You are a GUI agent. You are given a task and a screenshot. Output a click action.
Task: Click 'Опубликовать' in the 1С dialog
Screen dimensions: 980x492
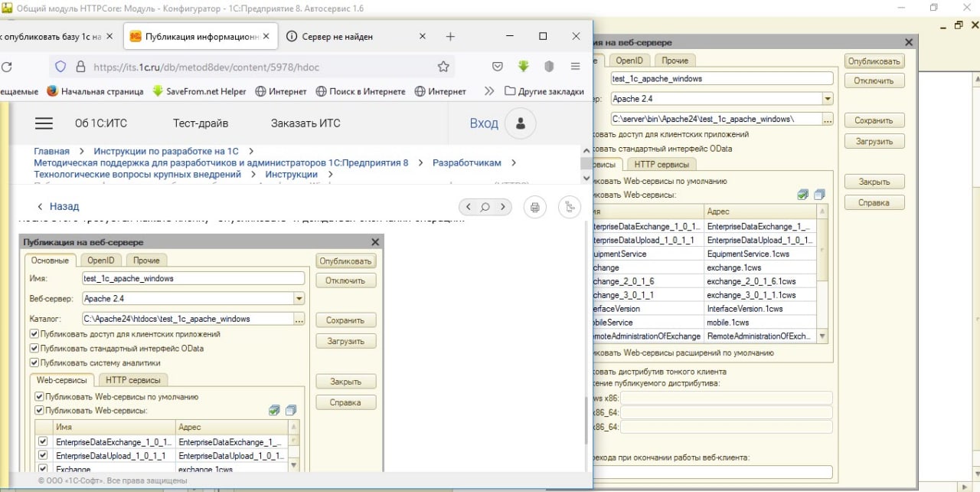tap(874, 61)
